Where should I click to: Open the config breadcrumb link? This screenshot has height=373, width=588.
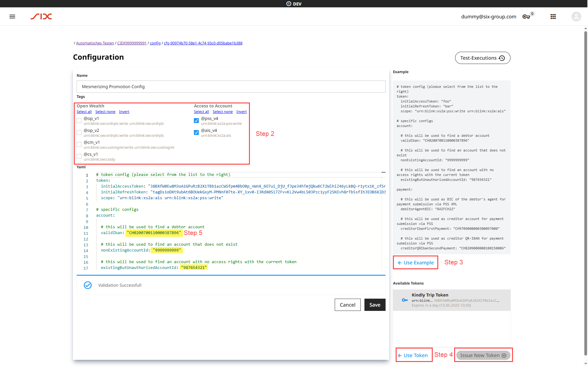tap(155, 43)
